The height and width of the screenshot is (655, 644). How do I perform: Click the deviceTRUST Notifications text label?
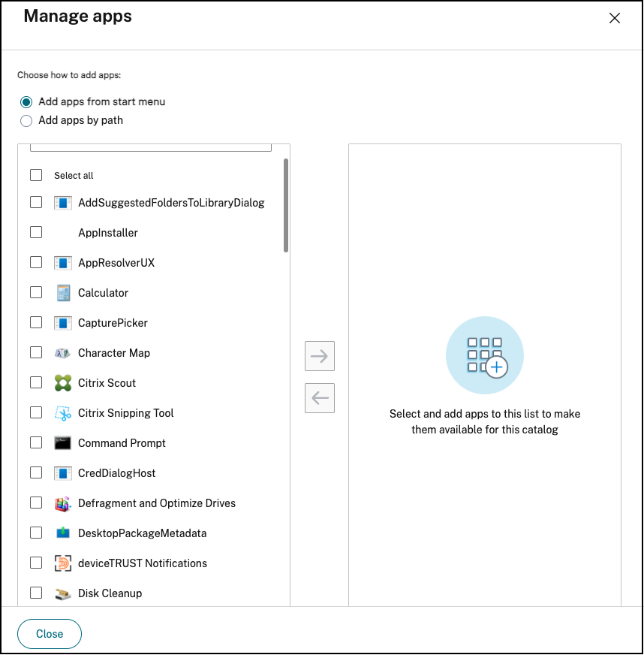(x=143, y=563)
